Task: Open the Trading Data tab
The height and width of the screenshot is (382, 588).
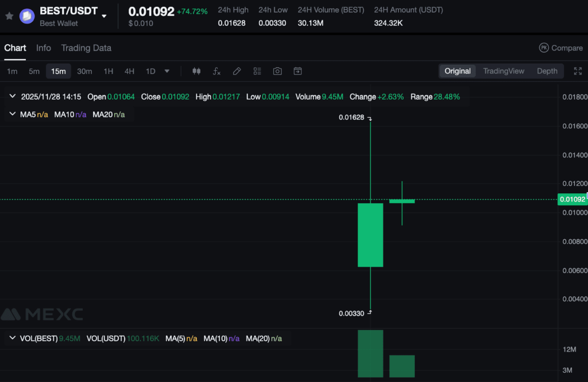Action: (x=86, y=48)
